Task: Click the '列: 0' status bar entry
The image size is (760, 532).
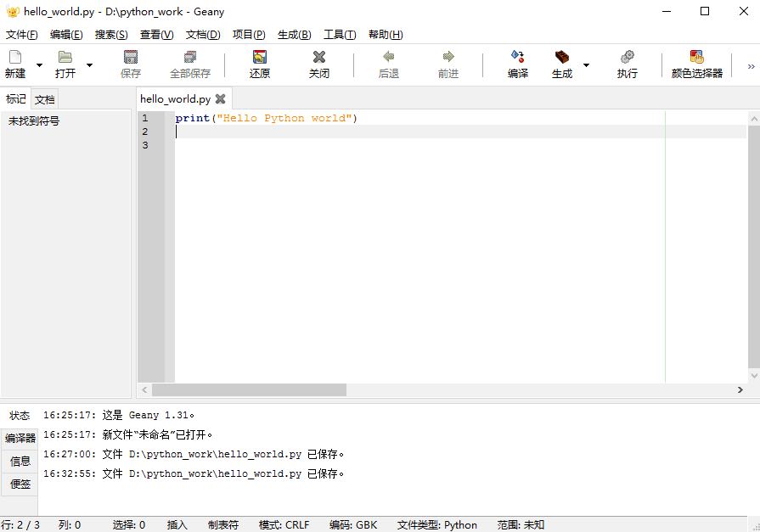Action: click(70, 525)
